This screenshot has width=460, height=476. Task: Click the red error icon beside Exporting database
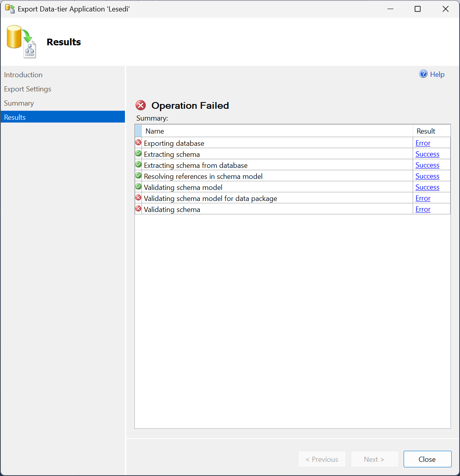click(138, 142)
